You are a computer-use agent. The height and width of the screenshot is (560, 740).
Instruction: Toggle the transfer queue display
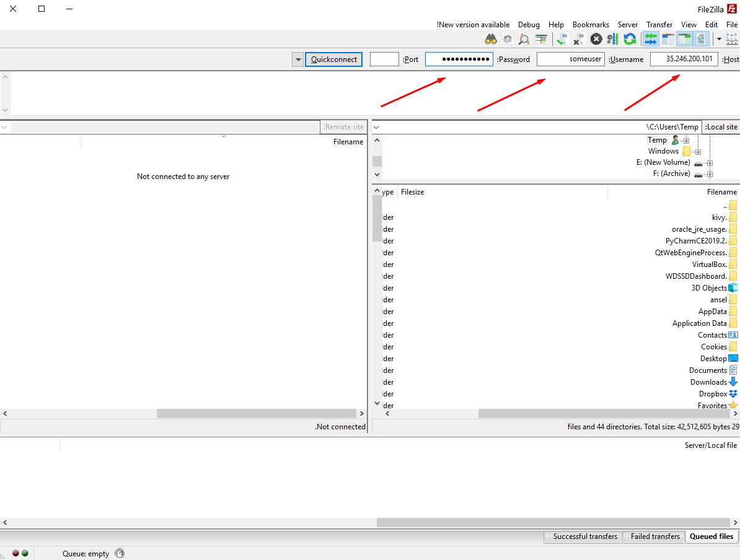pyautogui.click(x=651, y=39)
